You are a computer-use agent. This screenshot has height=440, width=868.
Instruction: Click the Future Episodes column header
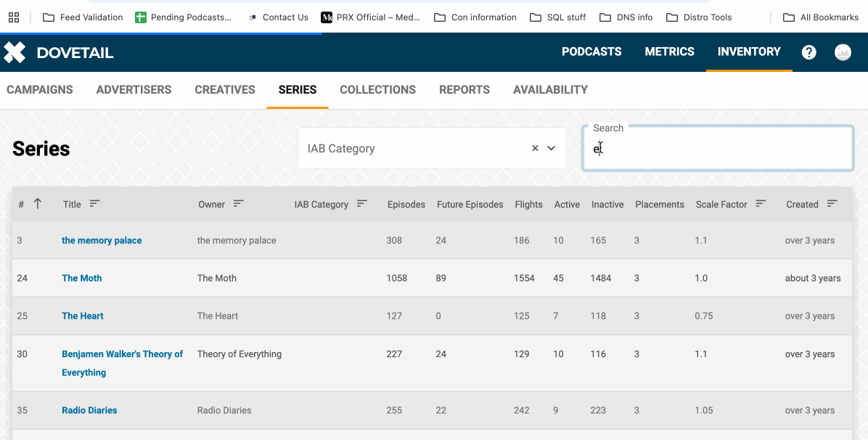470,205
